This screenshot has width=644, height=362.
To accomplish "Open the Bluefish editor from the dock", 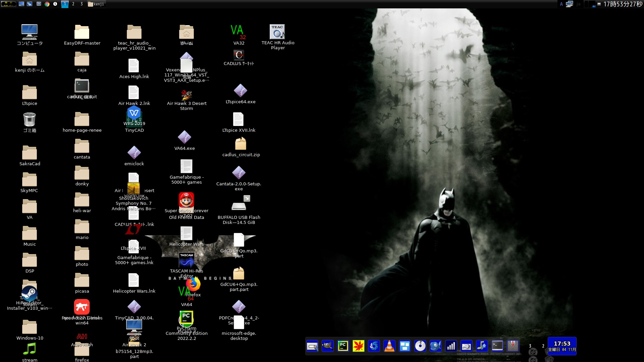I will point(435,346).
